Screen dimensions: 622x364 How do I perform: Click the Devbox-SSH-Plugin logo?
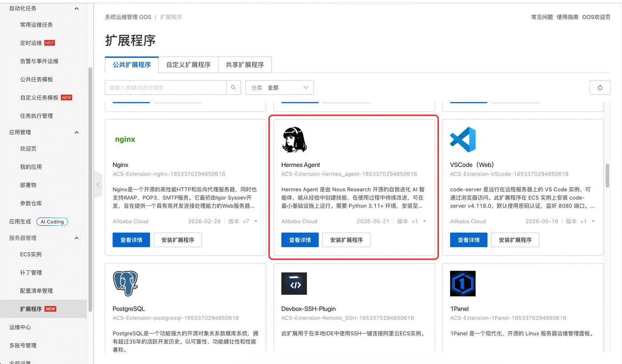[294, 284]
